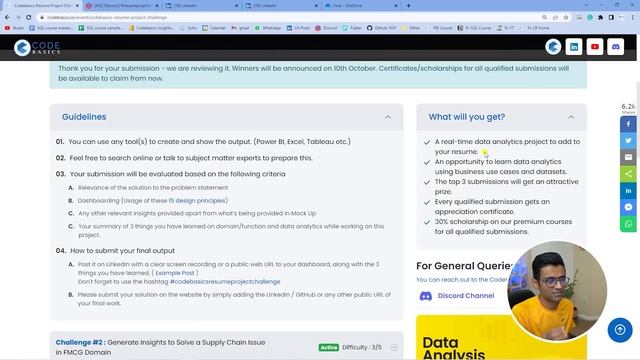Open the Other bookmarks folder
Screen dimensions: 640x360
[411, 28]
